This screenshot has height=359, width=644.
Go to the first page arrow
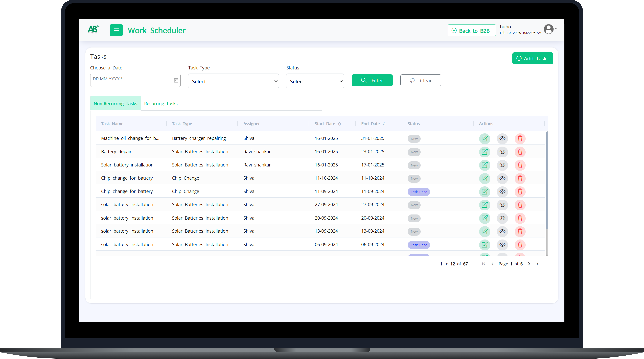click(484, 264)
